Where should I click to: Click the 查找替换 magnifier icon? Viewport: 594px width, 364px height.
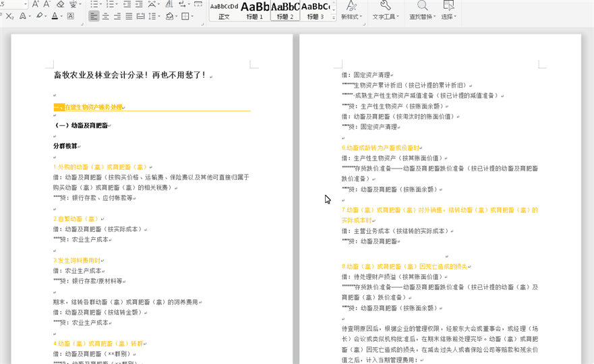421,6
